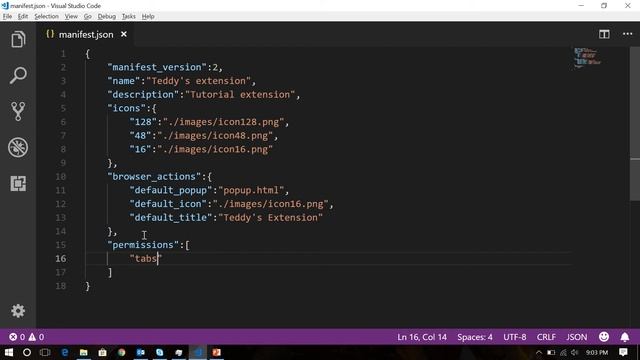This screenshot has width=640, height=360.
Task: Launch Microsoft Edge from the taskbar
Action: tap(64, 352)
